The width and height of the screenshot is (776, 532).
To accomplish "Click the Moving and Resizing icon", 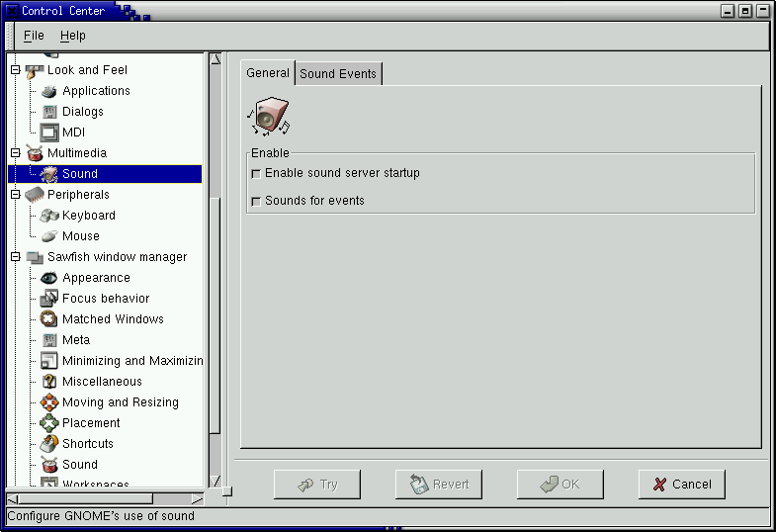I will point(49,402).
